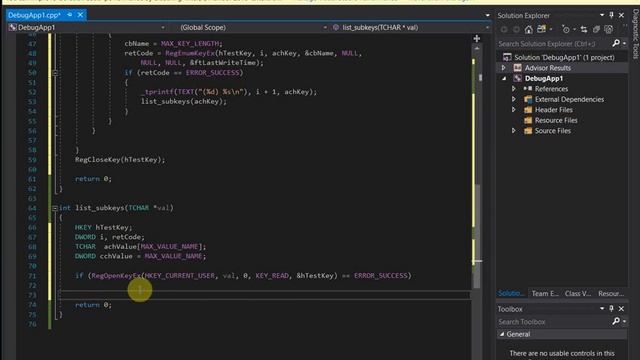The width and height of the screenshot is (640, 360).
Task: Click Pending Changes Filter clock icon
Action: (566, 29)
